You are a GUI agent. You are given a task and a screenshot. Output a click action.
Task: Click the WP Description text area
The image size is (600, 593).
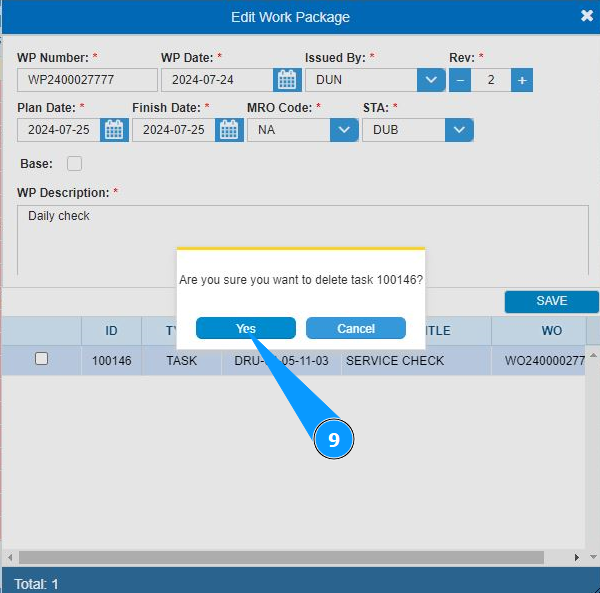click(x=303, y=240)
